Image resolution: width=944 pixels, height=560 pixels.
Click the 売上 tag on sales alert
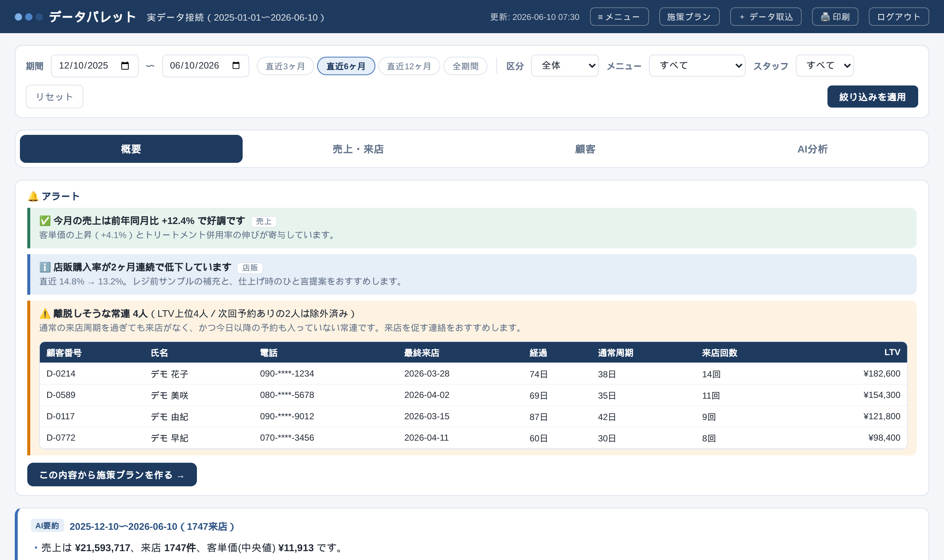pos(264,221)
